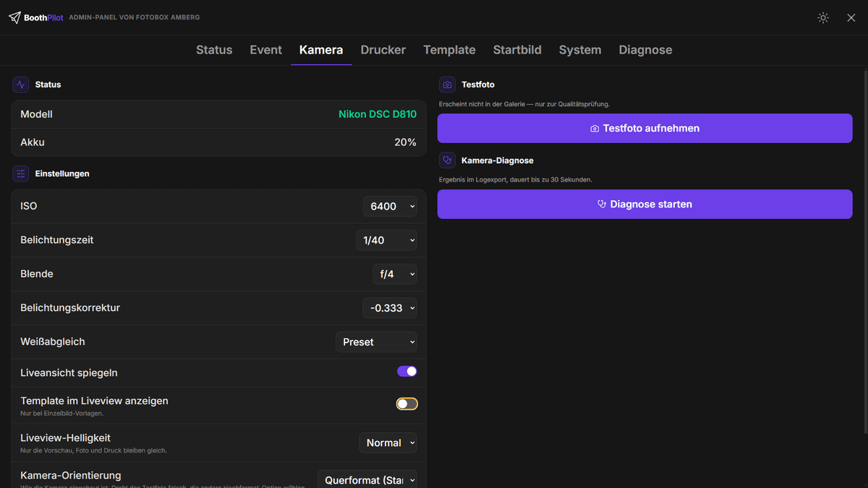Viewport: 868px width, 488px height.
Task: Click the Diagnose starten button
Action: [x=645, y=204]
